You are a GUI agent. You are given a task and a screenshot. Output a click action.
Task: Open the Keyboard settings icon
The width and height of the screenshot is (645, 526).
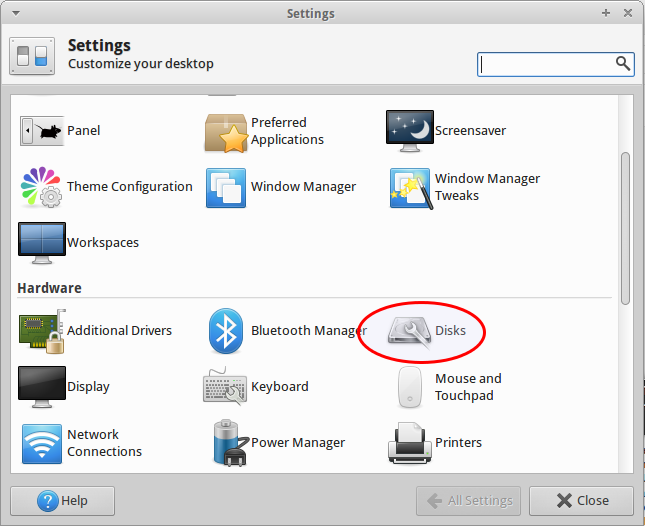(225, 386)
